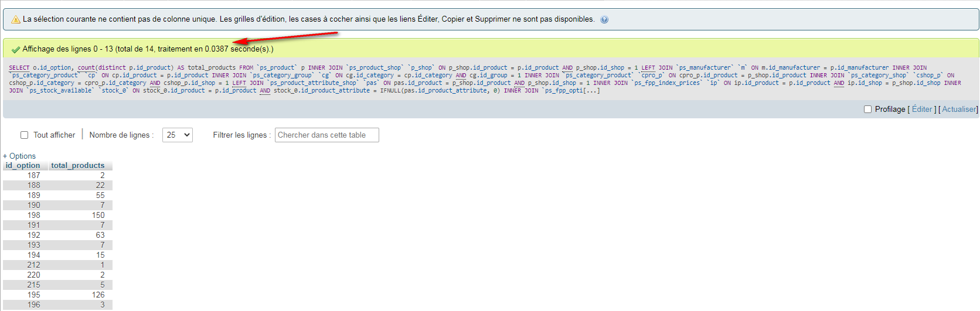Open the Nombre de lignes dropdown
Screen dimensions: 980x311
click(177, 135)
